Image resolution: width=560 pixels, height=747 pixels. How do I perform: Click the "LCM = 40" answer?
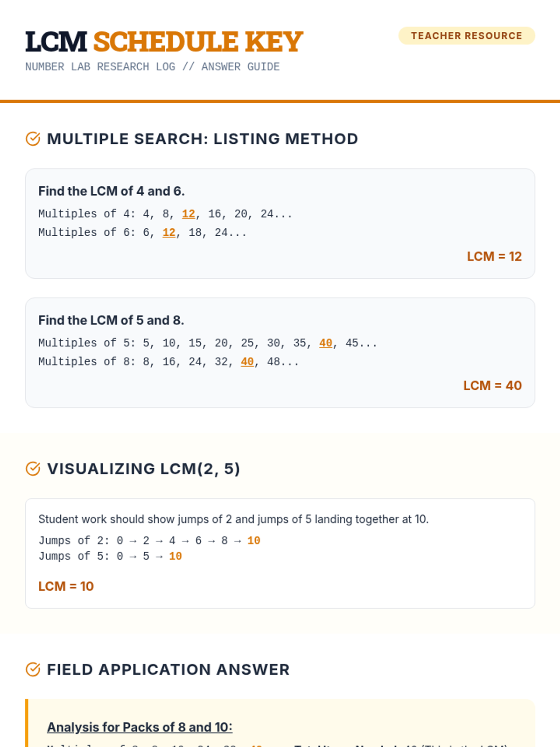pyautogui.click(x=492, y=386)
